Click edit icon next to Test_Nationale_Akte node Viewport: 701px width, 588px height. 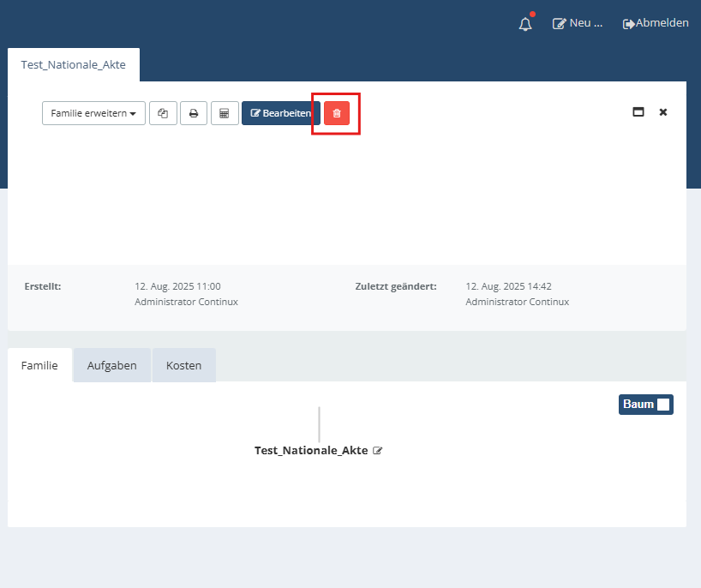[378, 451]
